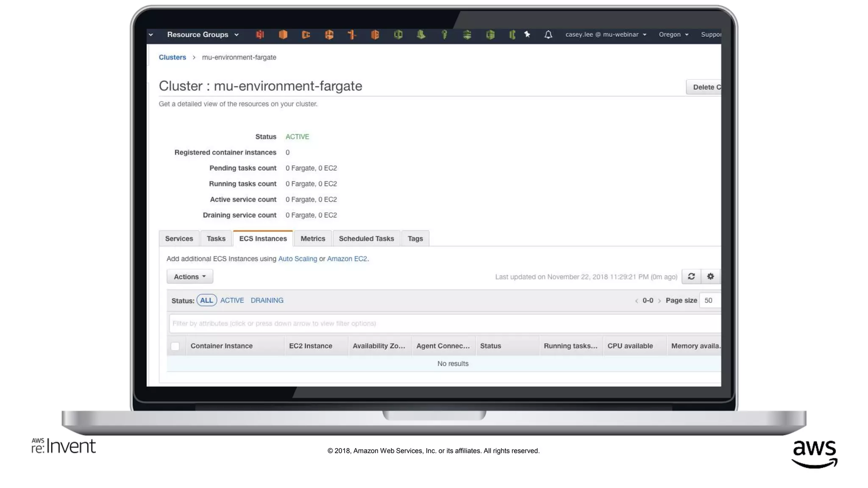Screen dimensions: 868x488
Task: Expand the leftmost Services chevron menu
Action: (151, 35)
